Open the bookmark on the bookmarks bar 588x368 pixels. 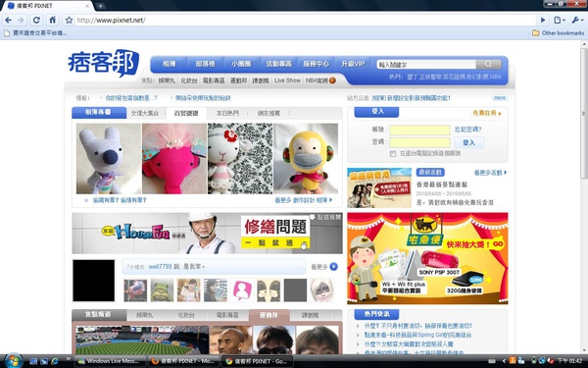point(35,33)
